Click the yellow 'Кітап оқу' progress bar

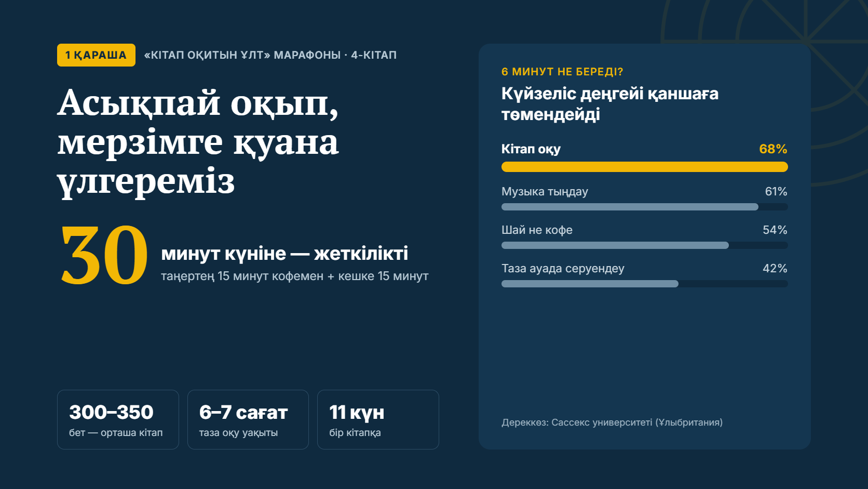[645, 167]
